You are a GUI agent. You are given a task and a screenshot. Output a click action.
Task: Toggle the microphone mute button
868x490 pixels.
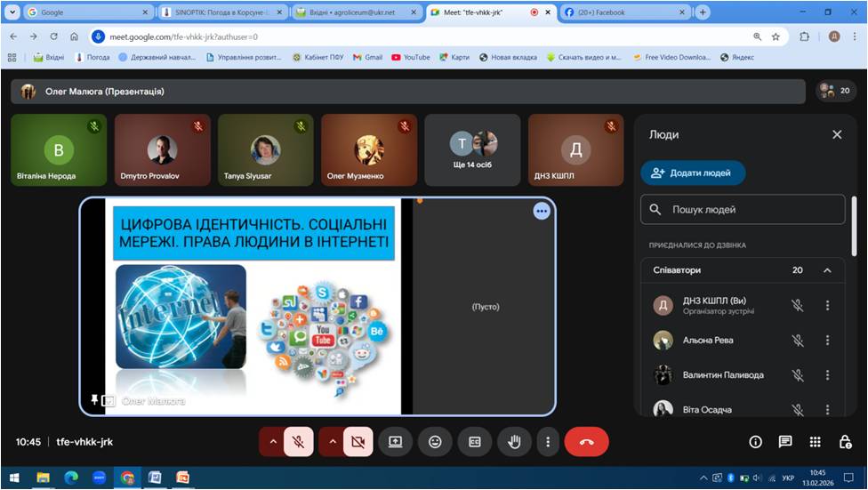point(299,442)
